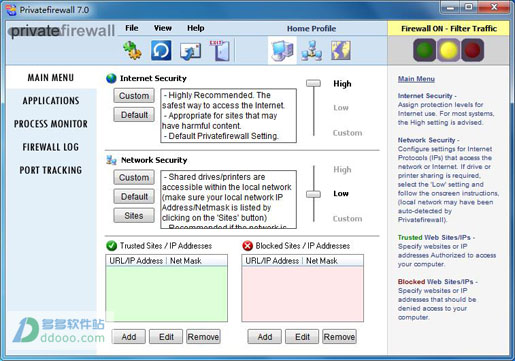Click the Network Security slider handle
The height and width of the screenshot is (361, 515).
[x=313, y=194]
